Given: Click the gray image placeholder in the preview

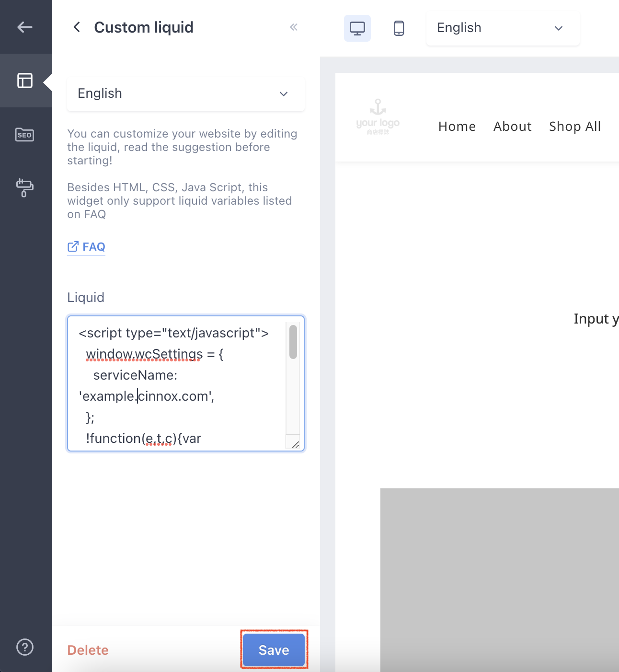Looking at the screenshot, I should 500,580.
